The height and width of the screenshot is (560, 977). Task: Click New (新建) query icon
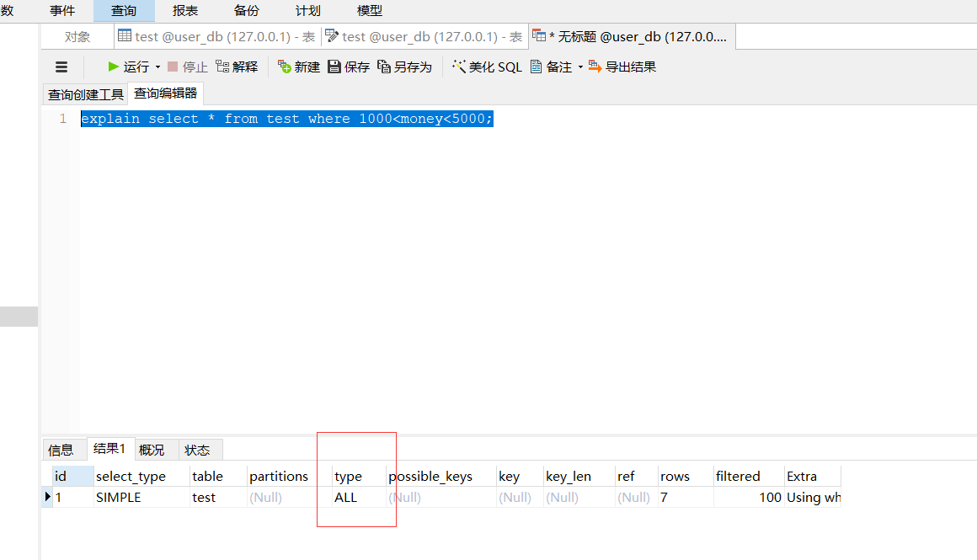click(x=284, y=67)
